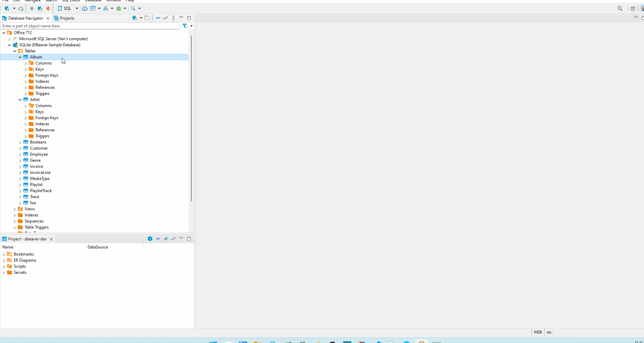Toggle Link with Editor in Project panel
644x343 pixels.
173,239
